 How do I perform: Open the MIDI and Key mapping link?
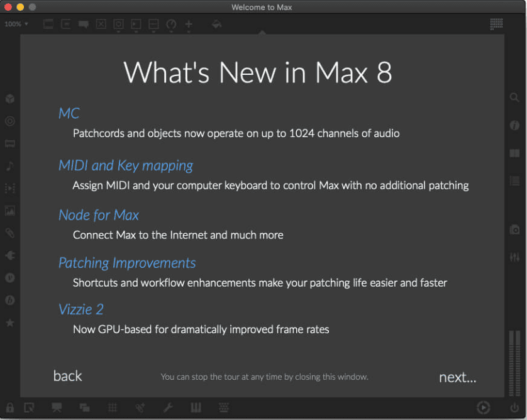pyautogui.click(x=126, y=165)
